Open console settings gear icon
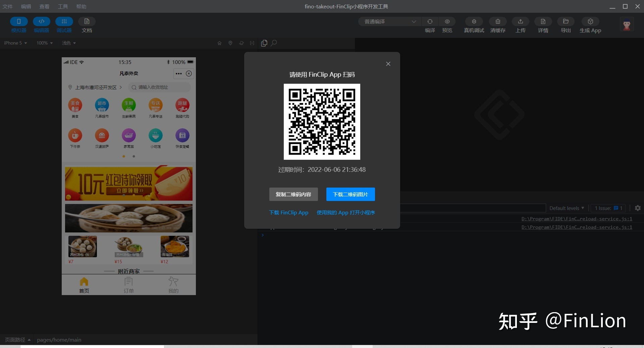 638,208
